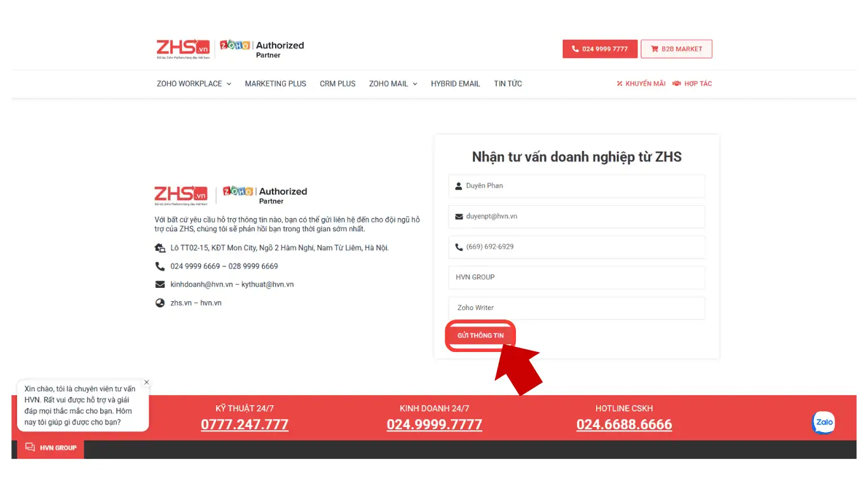Image resolution: width=868 pixels, height=488 pixels.
Task: Click the person icon in the name field
Action: 458,186
